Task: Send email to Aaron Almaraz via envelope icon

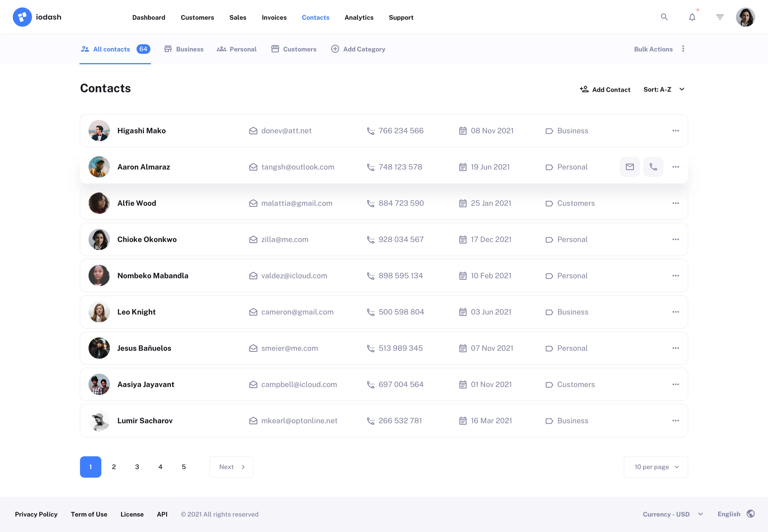Action: [x=630, y=167]
